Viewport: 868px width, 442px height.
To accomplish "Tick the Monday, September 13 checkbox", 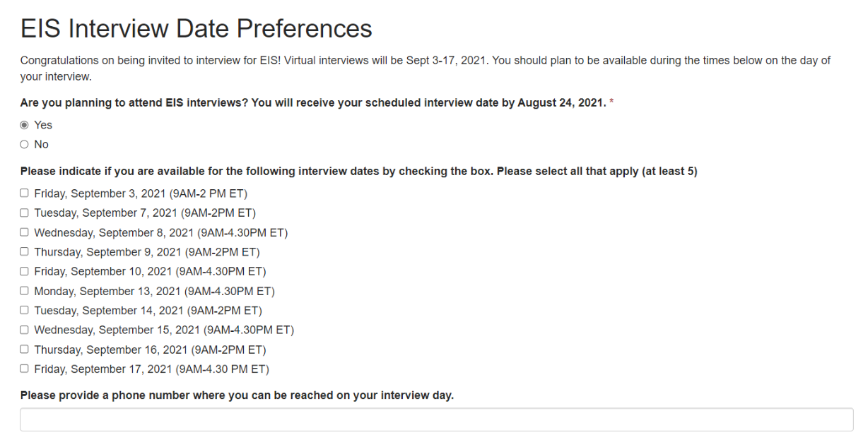I will [25, 291].
